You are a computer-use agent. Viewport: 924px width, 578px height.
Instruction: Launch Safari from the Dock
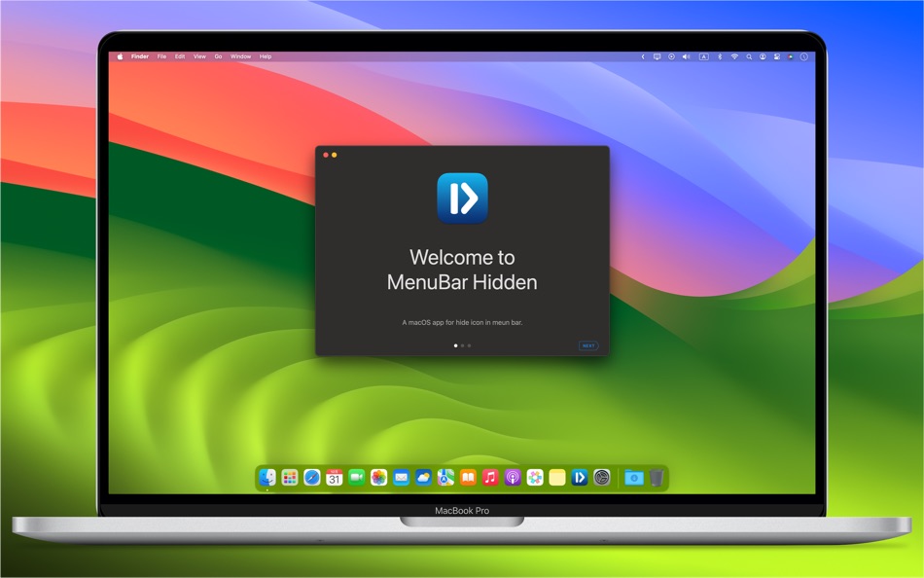tap(310, 477)
